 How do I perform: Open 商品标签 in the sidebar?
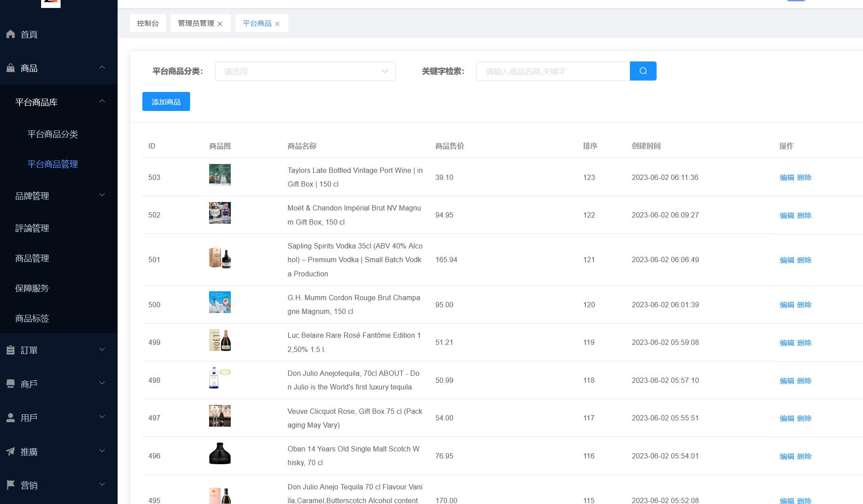pos(32,318)
